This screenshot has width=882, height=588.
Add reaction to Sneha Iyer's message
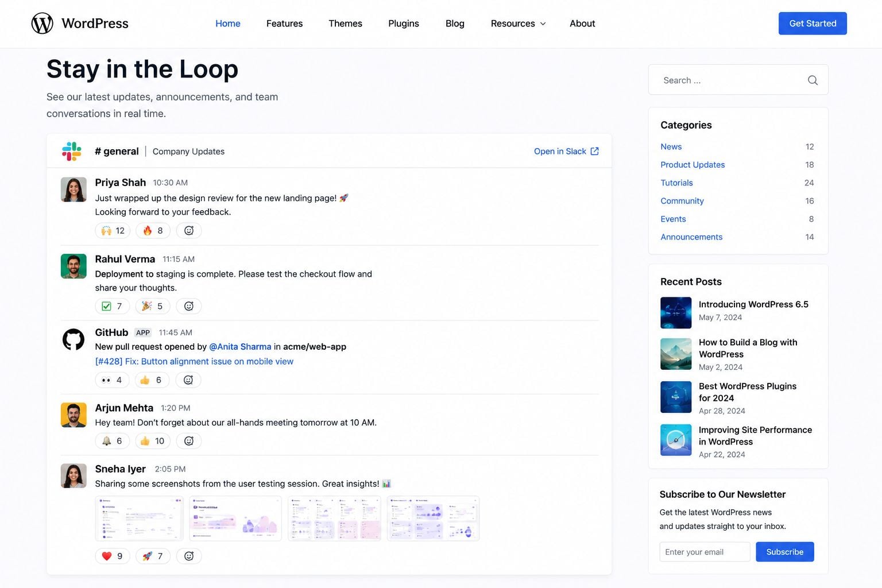click(189, 556)
